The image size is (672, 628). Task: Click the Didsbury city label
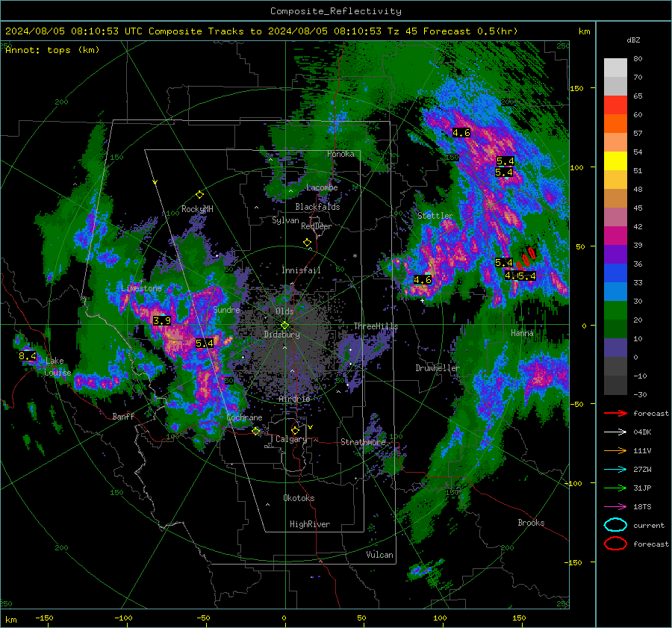(282, 335)
